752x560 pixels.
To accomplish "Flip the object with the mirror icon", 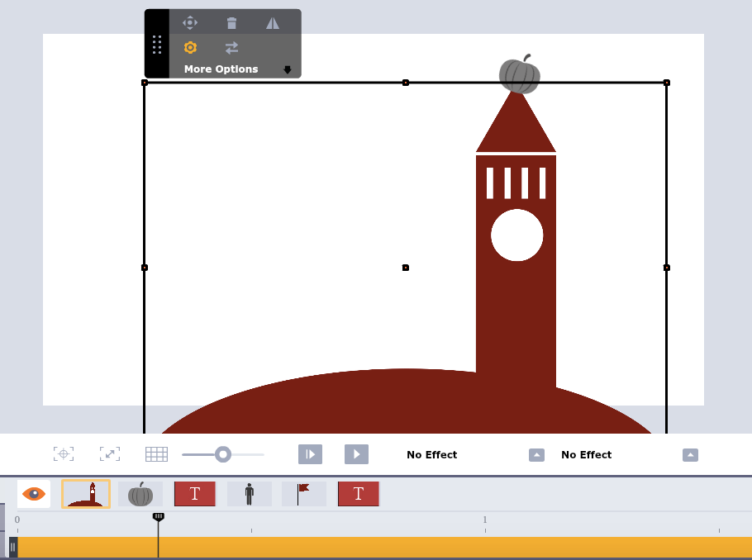I will click(x=273, y=23).
